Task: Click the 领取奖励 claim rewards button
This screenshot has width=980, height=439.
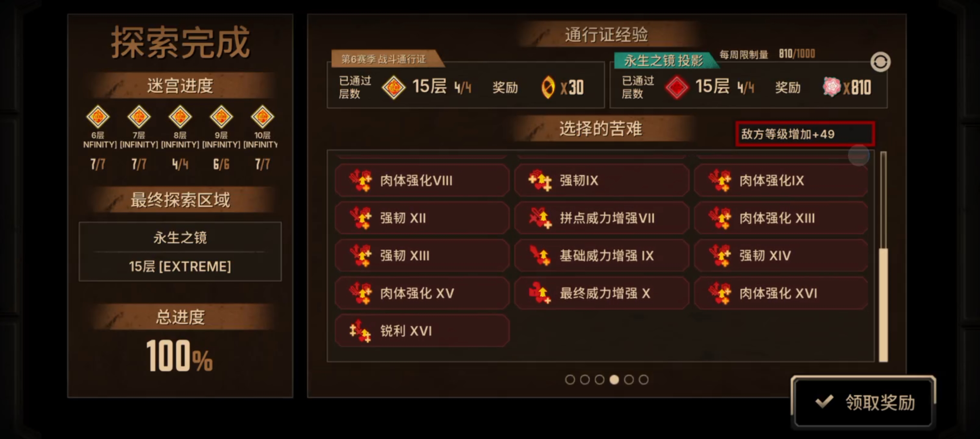Action: click(863, 402)
